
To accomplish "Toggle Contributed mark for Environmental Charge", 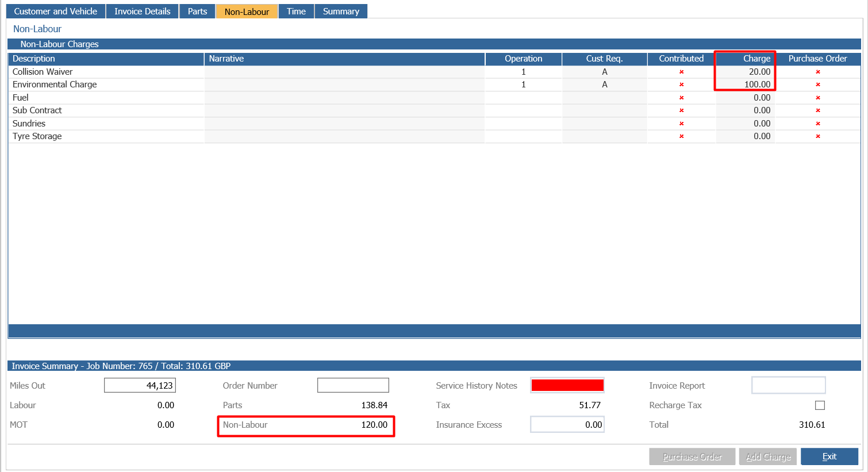I will coord(681,85).
